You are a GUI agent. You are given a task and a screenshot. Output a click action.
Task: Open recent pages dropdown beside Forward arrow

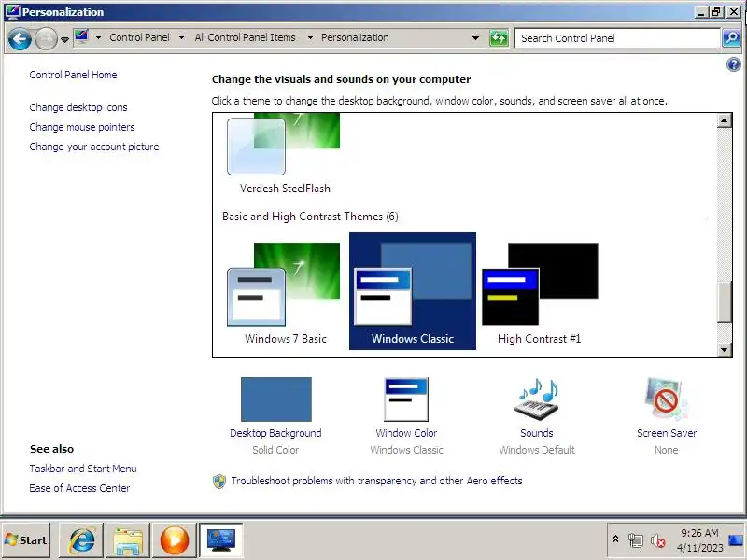pyautogui.click(x=64, y=40)
